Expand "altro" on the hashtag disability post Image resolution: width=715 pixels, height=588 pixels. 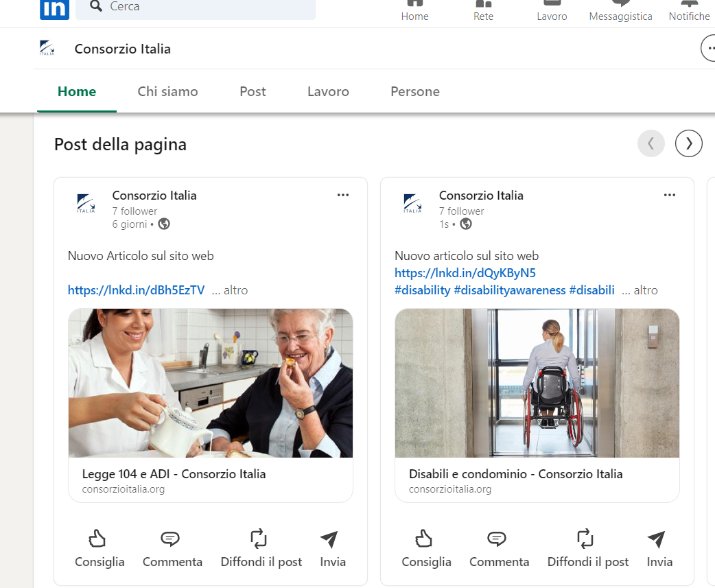click(x=646, y=290)
